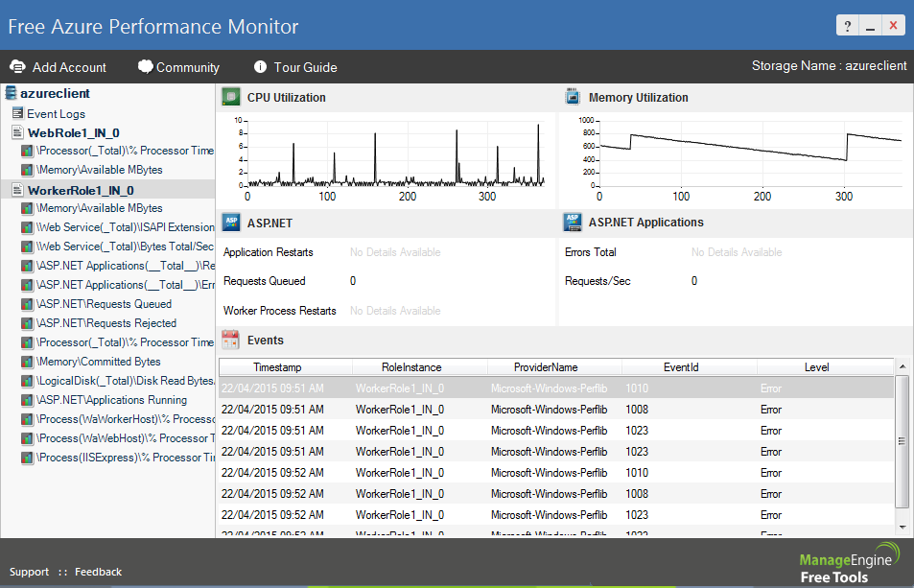Open Event Logs in the sidebar
914x588 pixels.
click(x=56, y=114)
